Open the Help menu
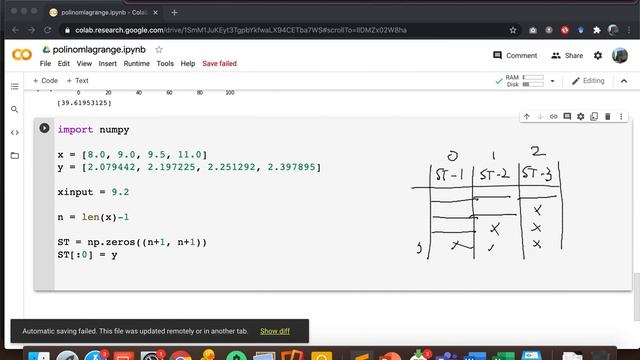 (x=188, y=64)
